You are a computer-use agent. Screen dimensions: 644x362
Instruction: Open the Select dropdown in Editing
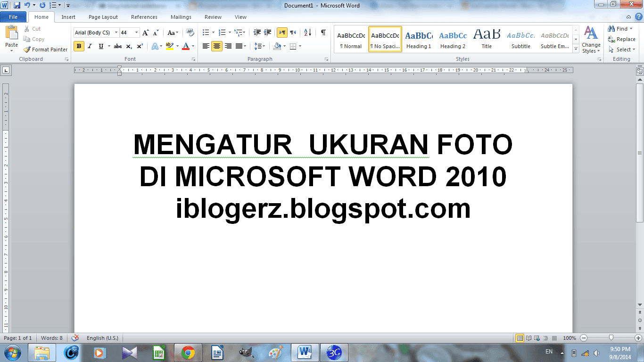(x=623, y=49)
